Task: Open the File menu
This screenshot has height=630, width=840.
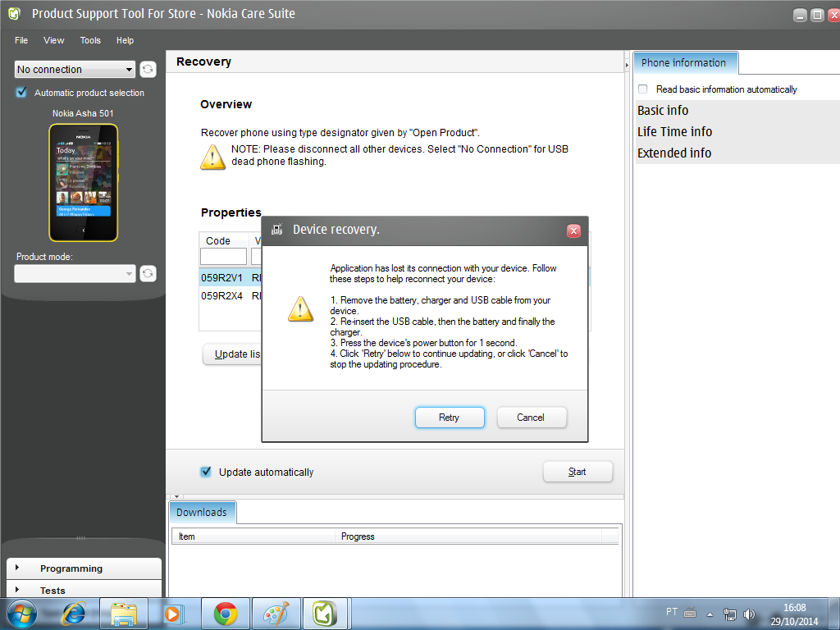Action: tap(21, 40)
